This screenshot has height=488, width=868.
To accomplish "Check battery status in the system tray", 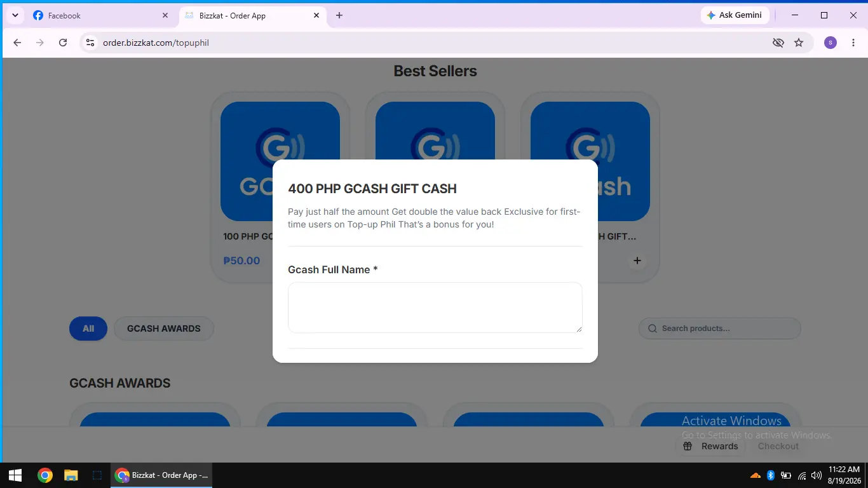I will click(x=786, y=475).
